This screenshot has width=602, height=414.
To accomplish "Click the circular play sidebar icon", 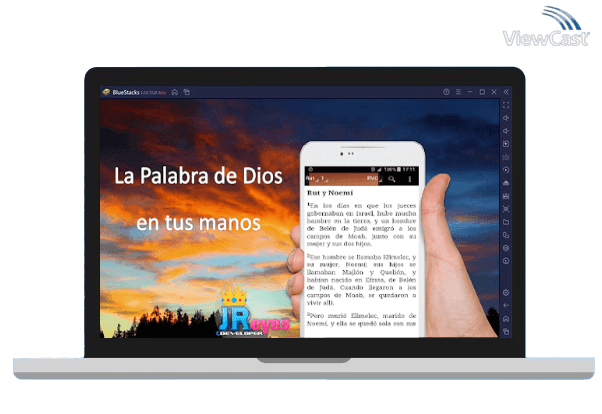I will [506, 170].
